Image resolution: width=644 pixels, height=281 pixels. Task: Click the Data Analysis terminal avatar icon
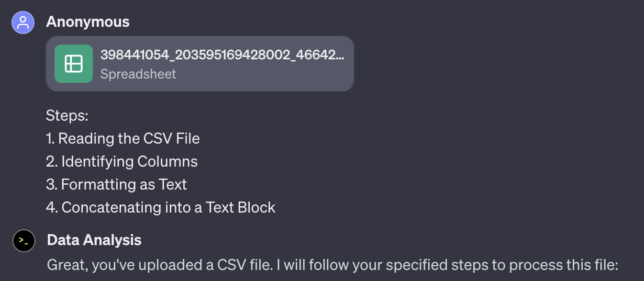point(24,241)
